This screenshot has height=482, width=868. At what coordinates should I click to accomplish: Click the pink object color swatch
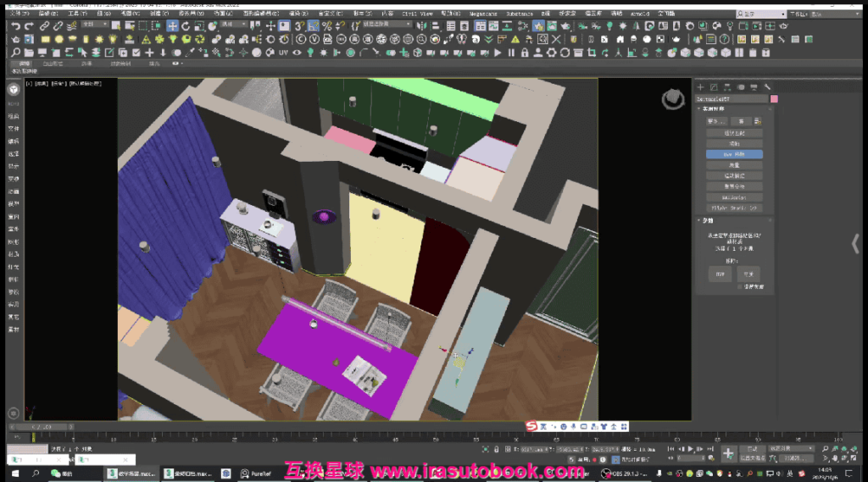(x=774, y=99)
